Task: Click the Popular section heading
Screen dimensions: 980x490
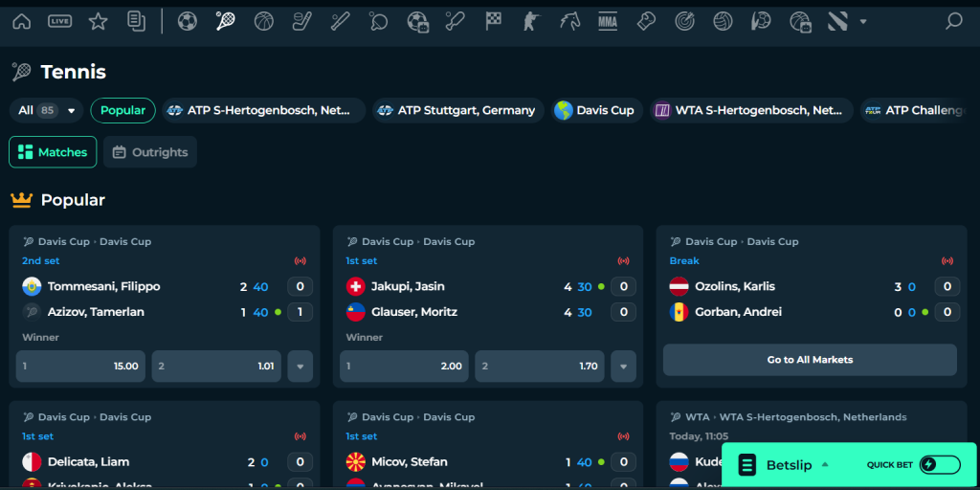Action: pos(73,201)
